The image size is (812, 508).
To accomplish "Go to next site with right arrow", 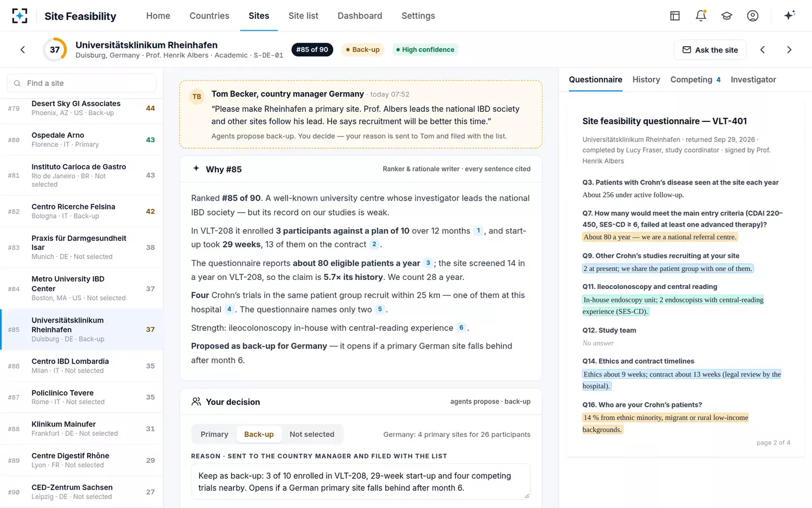I will coord(789,50).
